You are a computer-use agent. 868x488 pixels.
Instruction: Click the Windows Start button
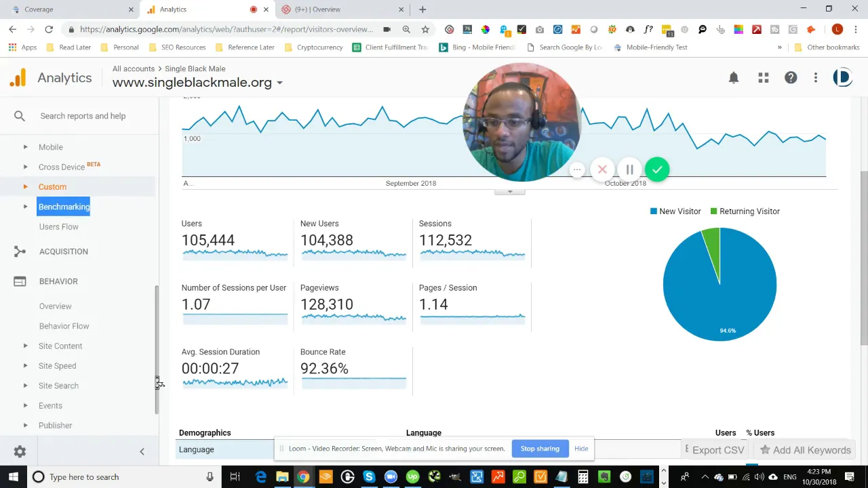13,477
